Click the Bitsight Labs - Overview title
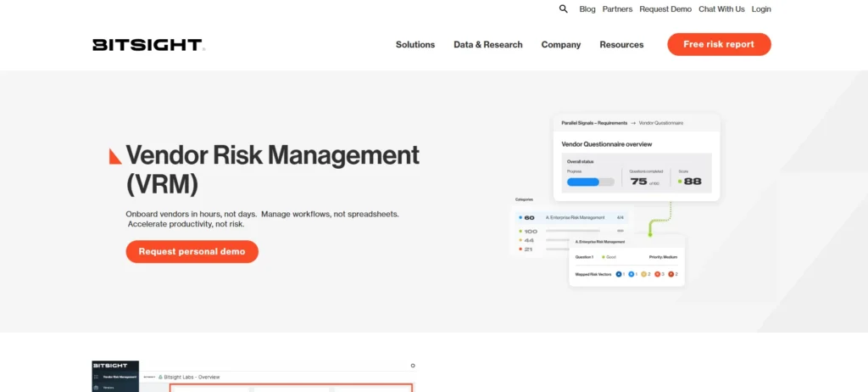Screen dimensions: 868x392 192,377
